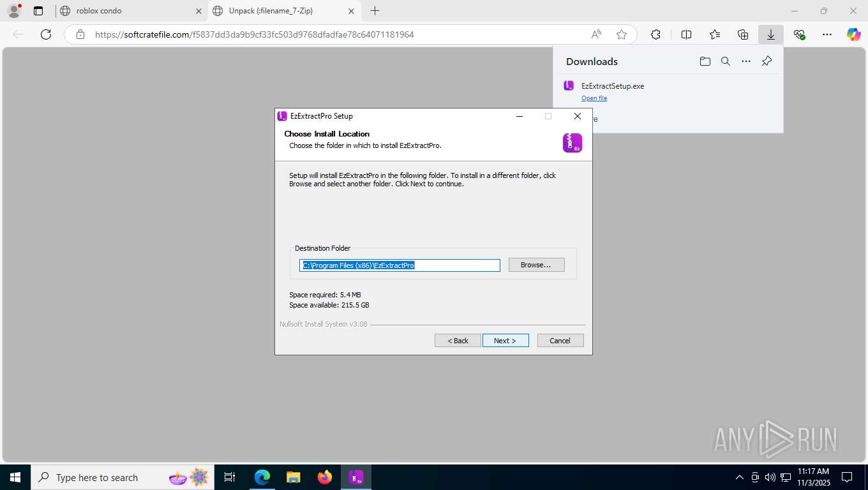Switch to the roblox condo tab
The height and width of the screenshot is (490, 868).
pos(130,11)
